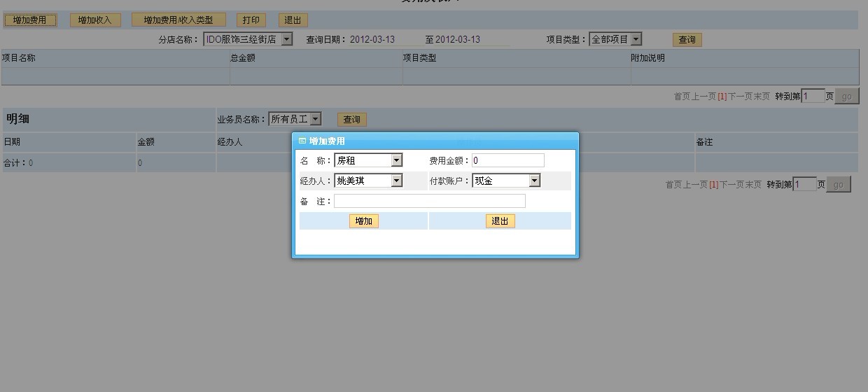Click the 退出 button in the top toolbar
Viewport: 868px width, 392px height.
[x=293, y=20]
